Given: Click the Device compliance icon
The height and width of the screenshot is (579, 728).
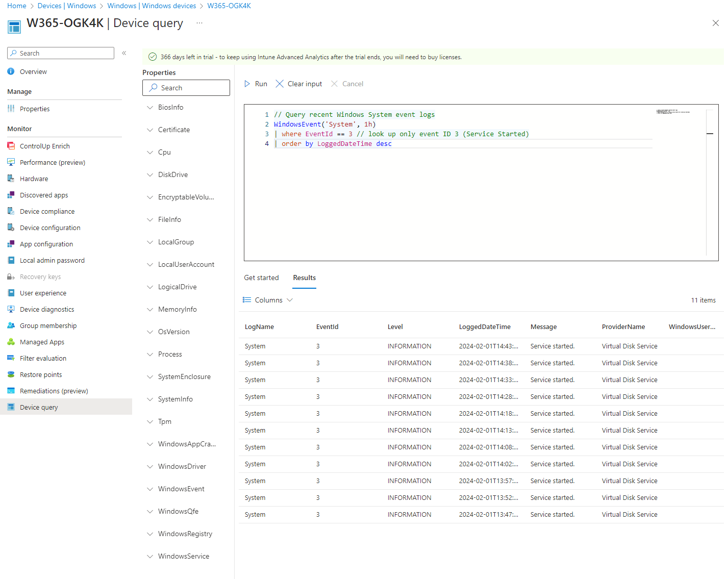Looking at the screenshot, I should (x=11, y=211).
